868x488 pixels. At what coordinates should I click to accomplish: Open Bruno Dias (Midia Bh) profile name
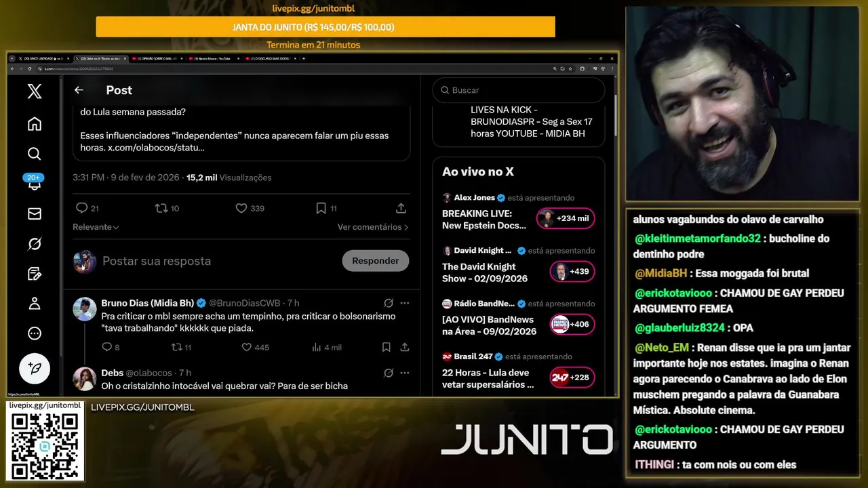tap(148, 303)
